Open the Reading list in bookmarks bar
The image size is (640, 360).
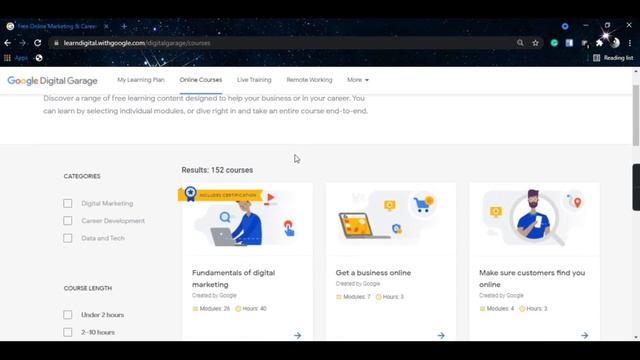tap(613, 58)
